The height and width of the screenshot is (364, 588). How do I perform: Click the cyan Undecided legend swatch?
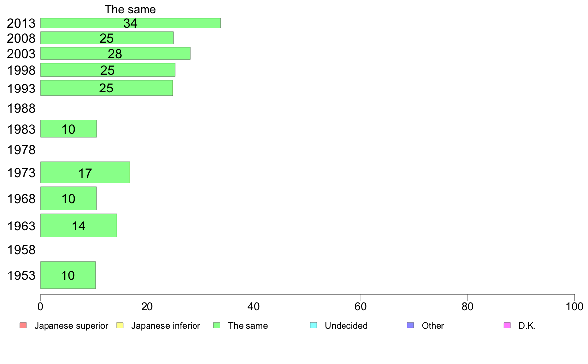point(313,325)
